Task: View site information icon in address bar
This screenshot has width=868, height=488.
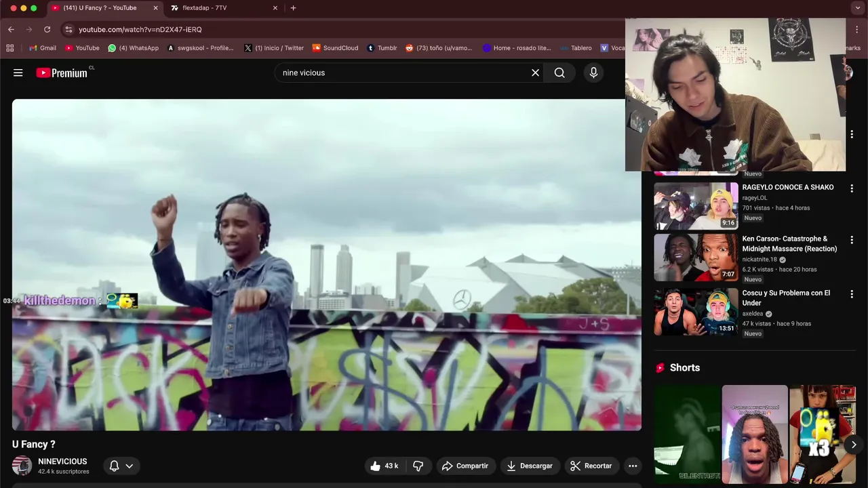Action: click(x=68, y=29)
